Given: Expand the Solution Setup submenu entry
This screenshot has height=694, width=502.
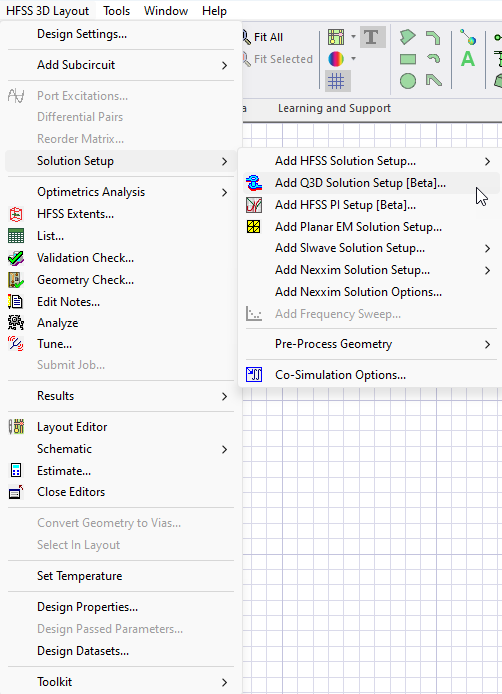Looking at the screenshot, I should (120, 161).
